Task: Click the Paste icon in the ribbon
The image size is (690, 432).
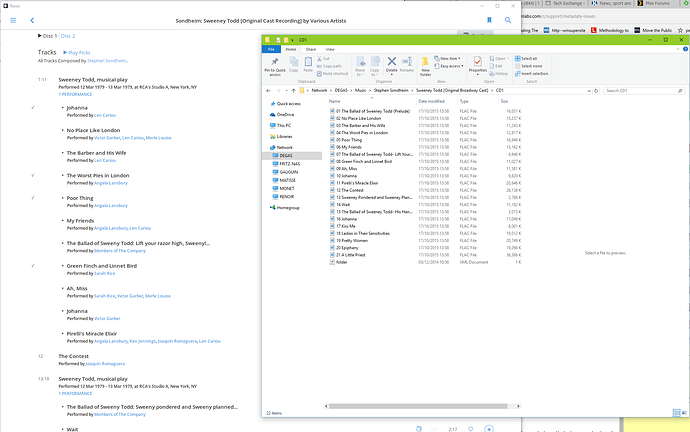Action: (308, 64)
